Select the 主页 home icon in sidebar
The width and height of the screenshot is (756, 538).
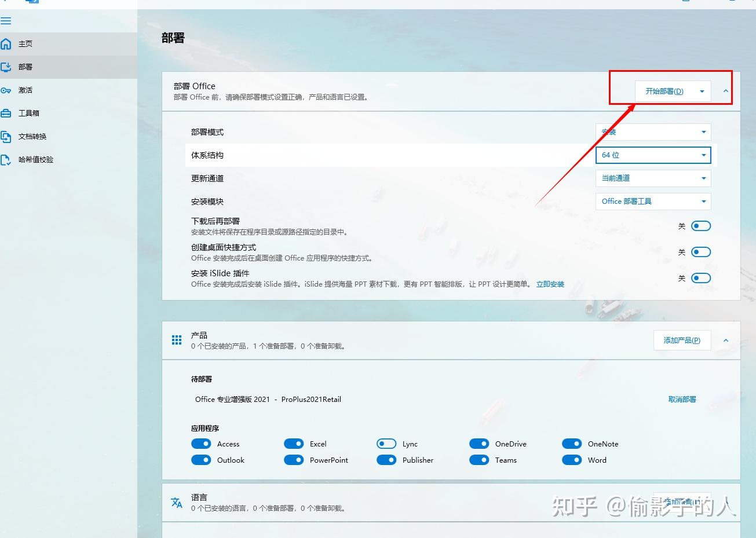(6, 43)
